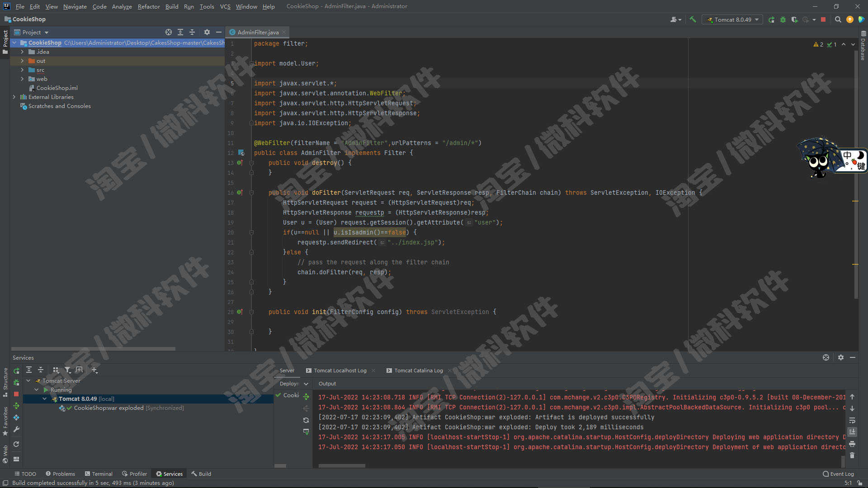Open the Project view selector dropdown

click(x=32, y=32)
